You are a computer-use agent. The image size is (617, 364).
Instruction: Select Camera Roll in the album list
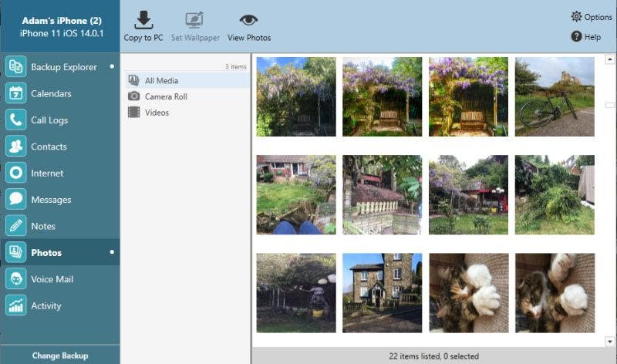click(166, 96)
